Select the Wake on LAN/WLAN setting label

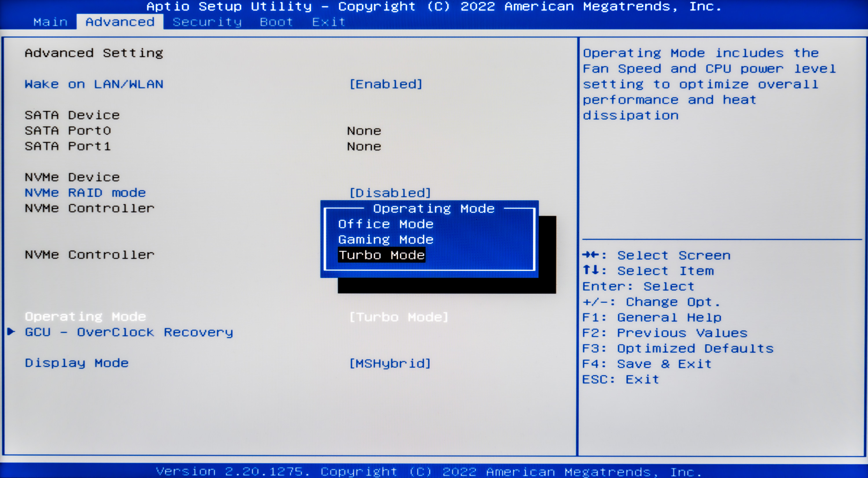[x=94, y=84]
